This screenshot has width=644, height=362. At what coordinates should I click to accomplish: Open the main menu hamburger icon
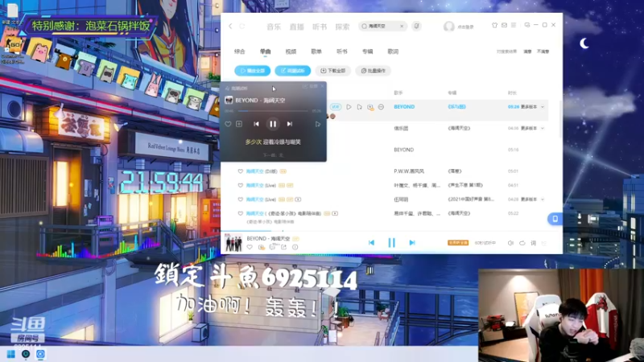coord(514,25)
